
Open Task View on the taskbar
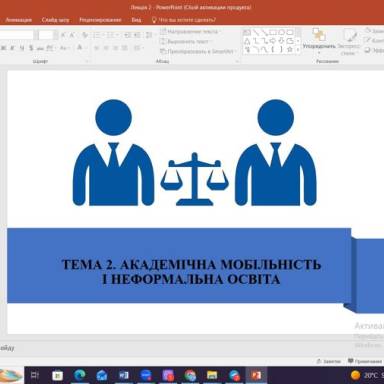(x=35, y=375)
